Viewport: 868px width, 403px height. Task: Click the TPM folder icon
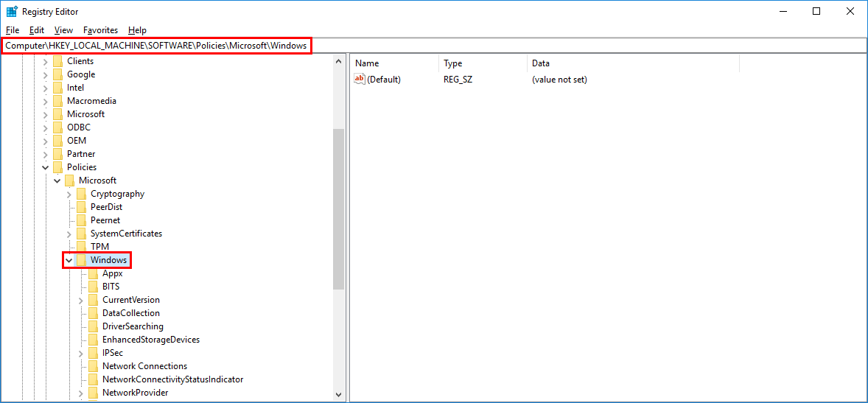(81, 247)
